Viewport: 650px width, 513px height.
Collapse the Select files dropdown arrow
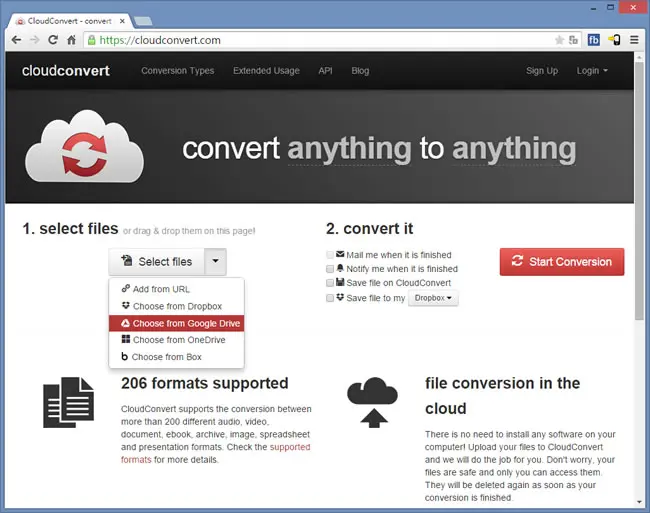point(216,261)
